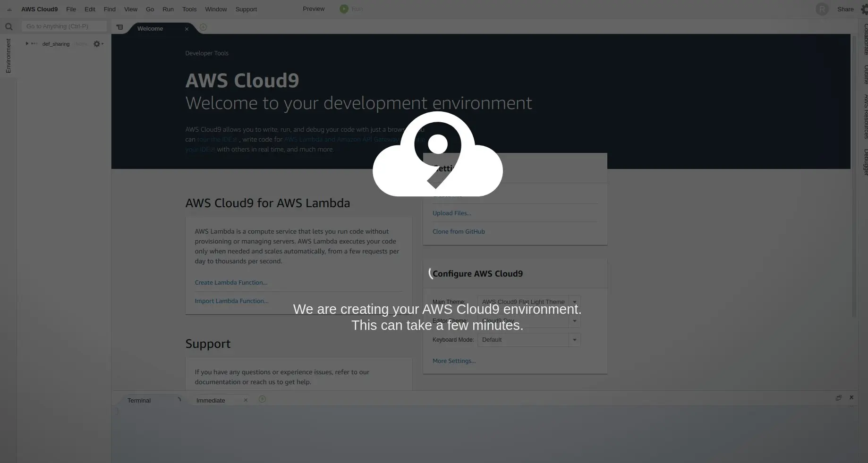The height and width of the screenshot is (463, 868).
Task: Open the user avatar R icon
Action: pyautogui.click(x=822, y=9)
